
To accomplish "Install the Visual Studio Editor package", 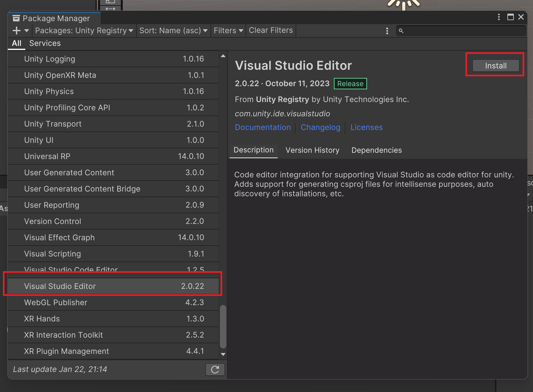I will (496, 66).
